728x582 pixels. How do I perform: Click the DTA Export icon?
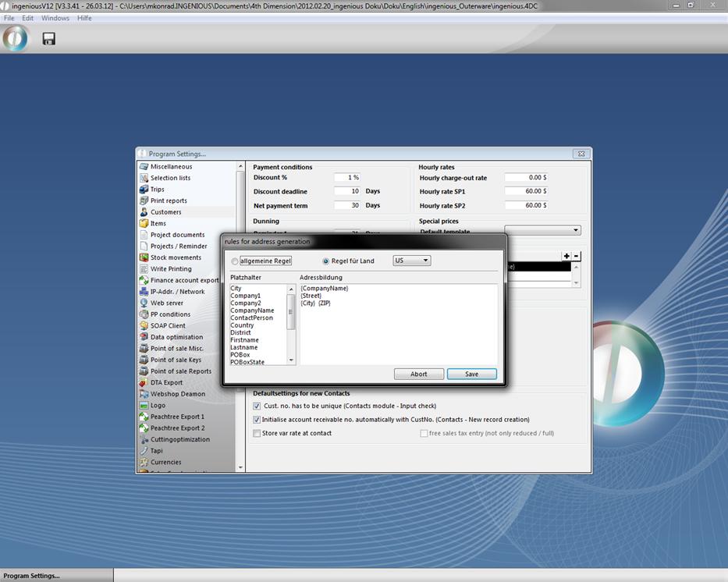click(144, 383)
